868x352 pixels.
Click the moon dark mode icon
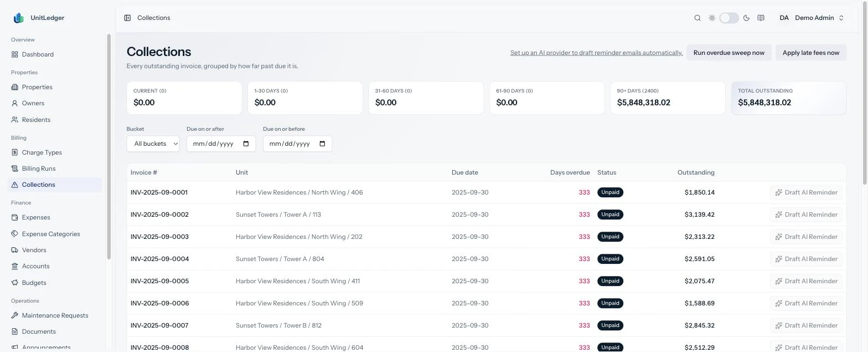coord(746,18)
